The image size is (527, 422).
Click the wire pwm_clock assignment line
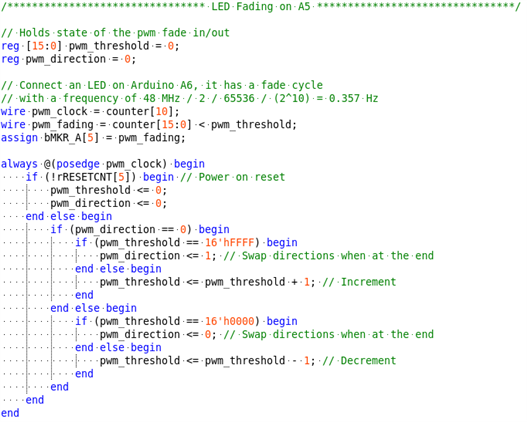pyautogui.click(x=90, y=111)
